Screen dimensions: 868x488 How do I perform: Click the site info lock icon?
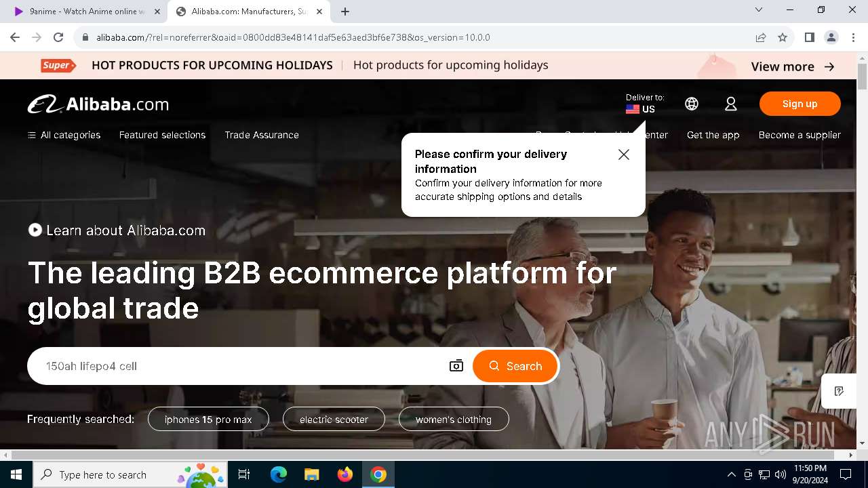pos(85,37)
